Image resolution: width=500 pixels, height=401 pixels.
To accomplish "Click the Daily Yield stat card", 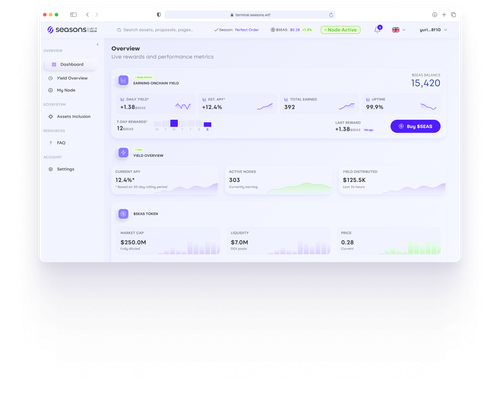I will [x=155, y=104].
